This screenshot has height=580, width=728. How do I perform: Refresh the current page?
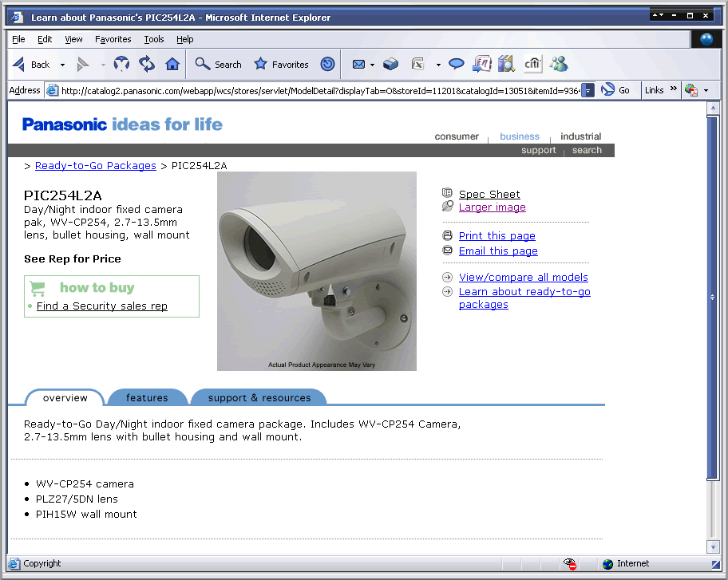pyautogui.click(x=147, y=64)
